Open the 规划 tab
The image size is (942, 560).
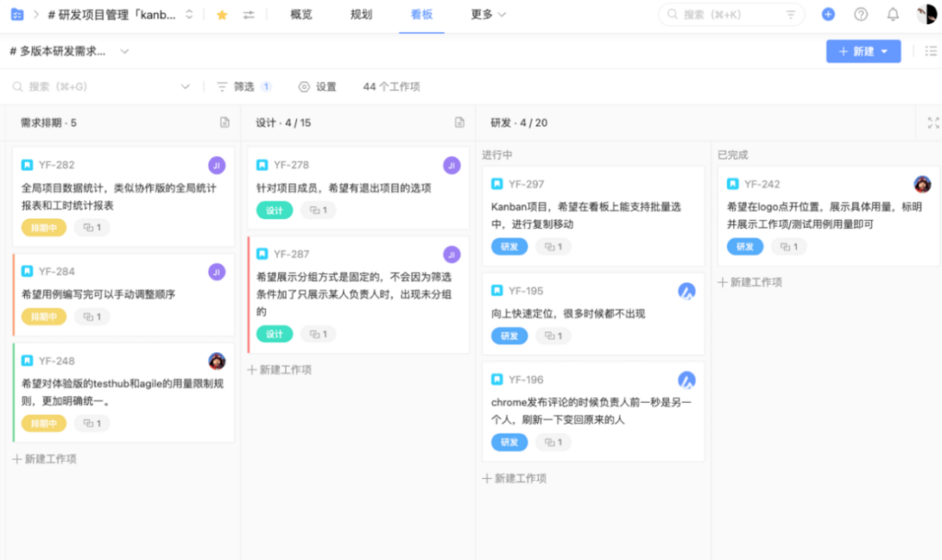tap(361, 14)
